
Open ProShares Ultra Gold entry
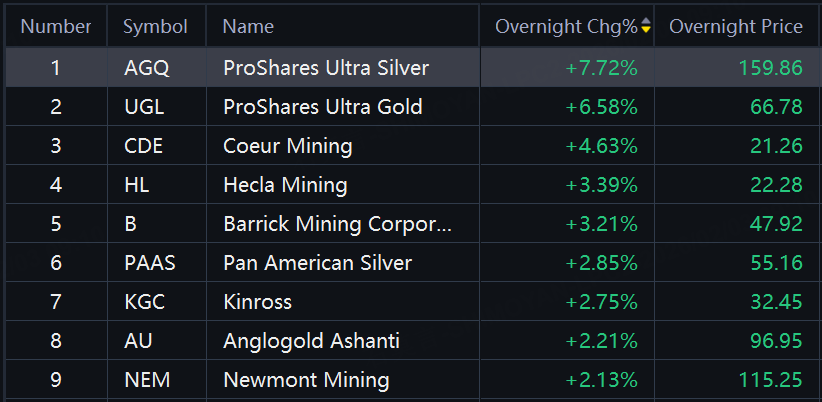(x=322, y=107)
